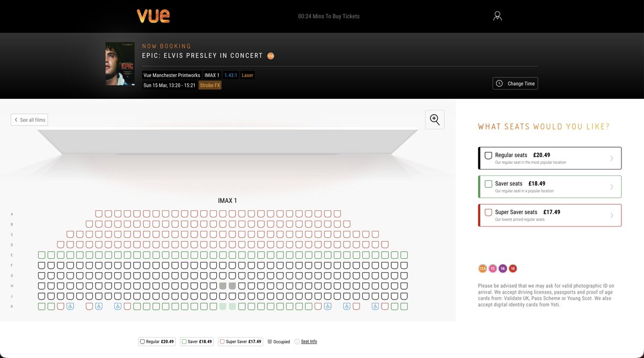Expand the Regular seats £20.49 chevron
Screen dimensions: 644x358
point(612,158)
